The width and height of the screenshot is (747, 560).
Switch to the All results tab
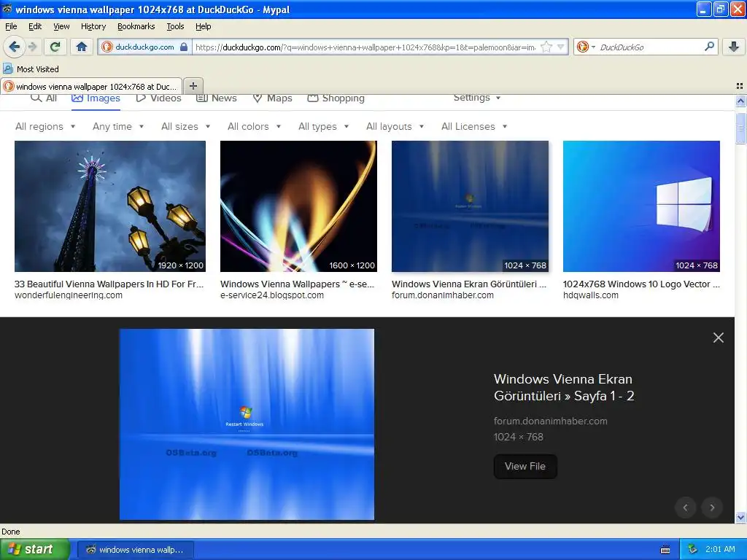click(44, 98)
